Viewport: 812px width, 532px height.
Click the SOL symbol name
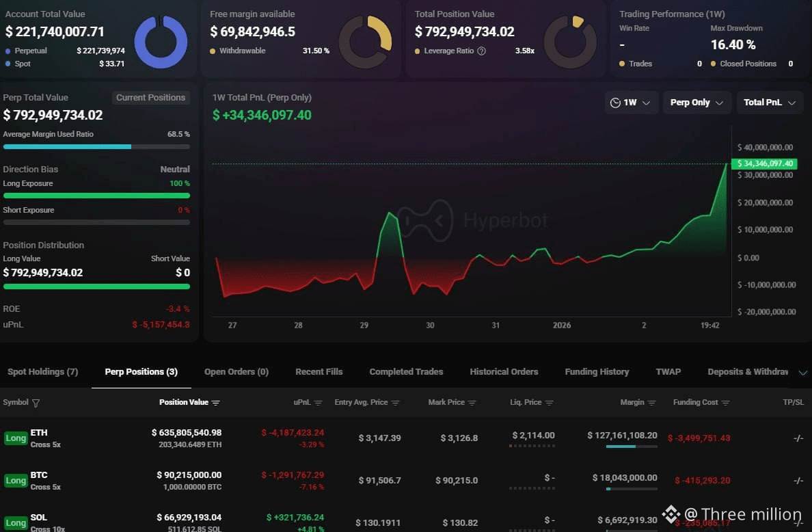(39, 518)
